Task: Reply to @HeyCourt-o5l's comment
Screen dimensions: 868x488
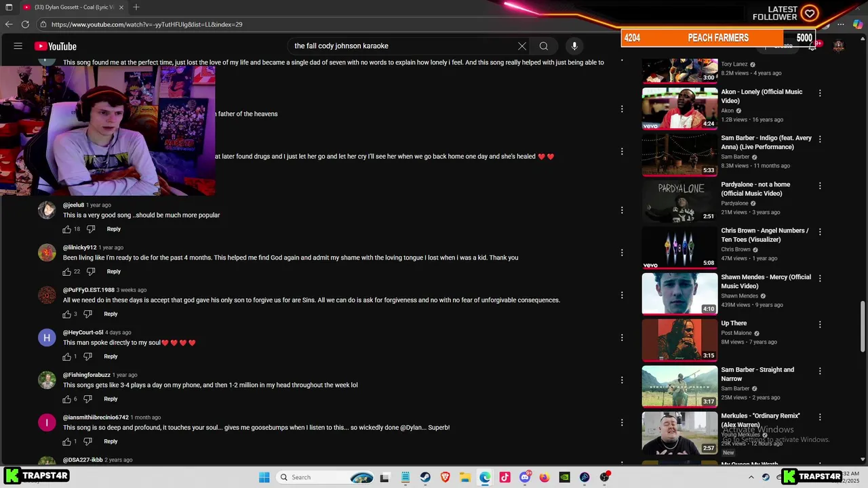Action: pos(111,357)
